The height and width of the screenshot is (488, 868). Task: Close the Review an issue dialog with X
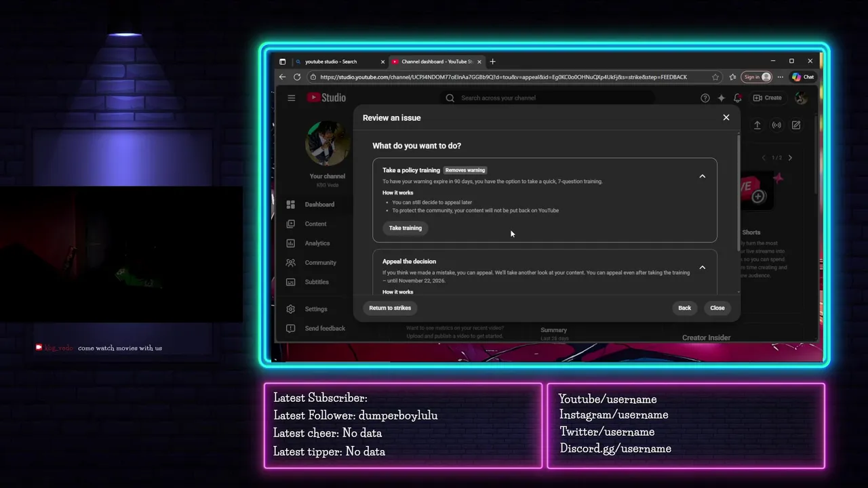tap(726, 117)
